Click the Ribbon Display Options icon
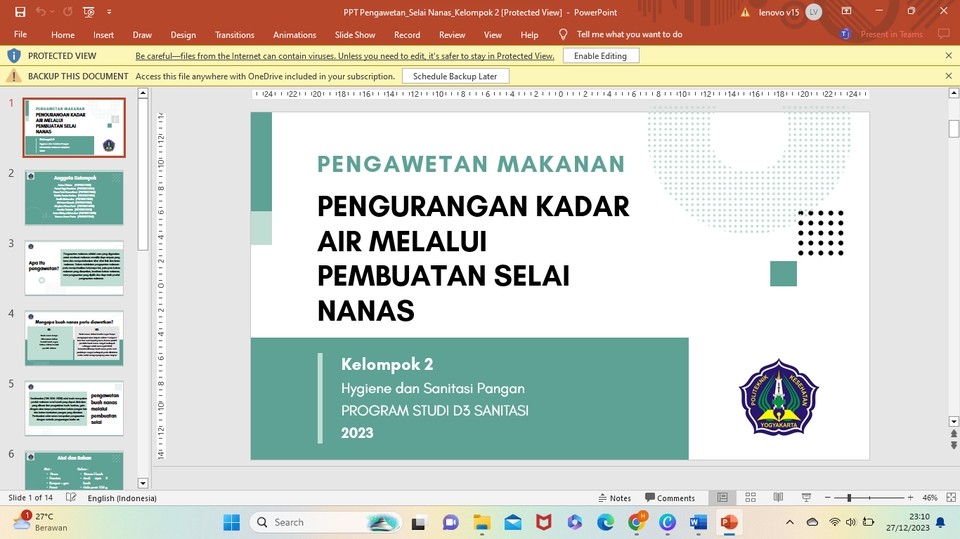 847,11
